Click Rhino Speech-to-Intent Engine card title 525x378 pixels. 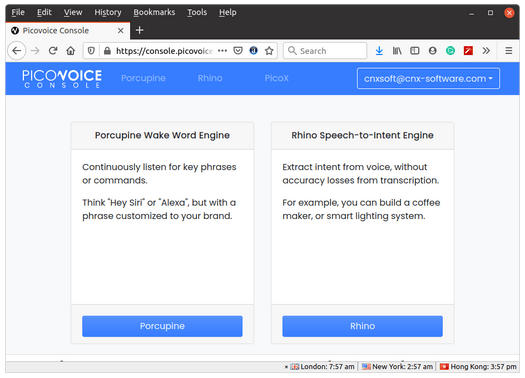362,135
